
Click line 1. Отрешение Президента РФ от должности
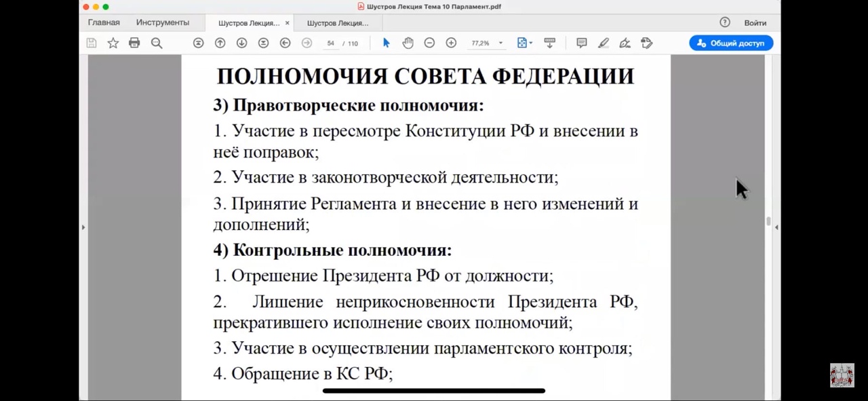pyautogui.click(x=383, y=276)
